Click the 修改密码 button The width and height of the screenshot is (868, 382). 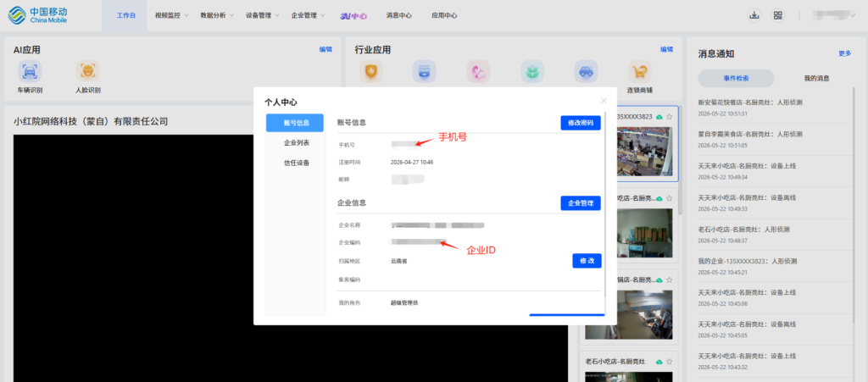pyautogui.click(x=580, y=123)
